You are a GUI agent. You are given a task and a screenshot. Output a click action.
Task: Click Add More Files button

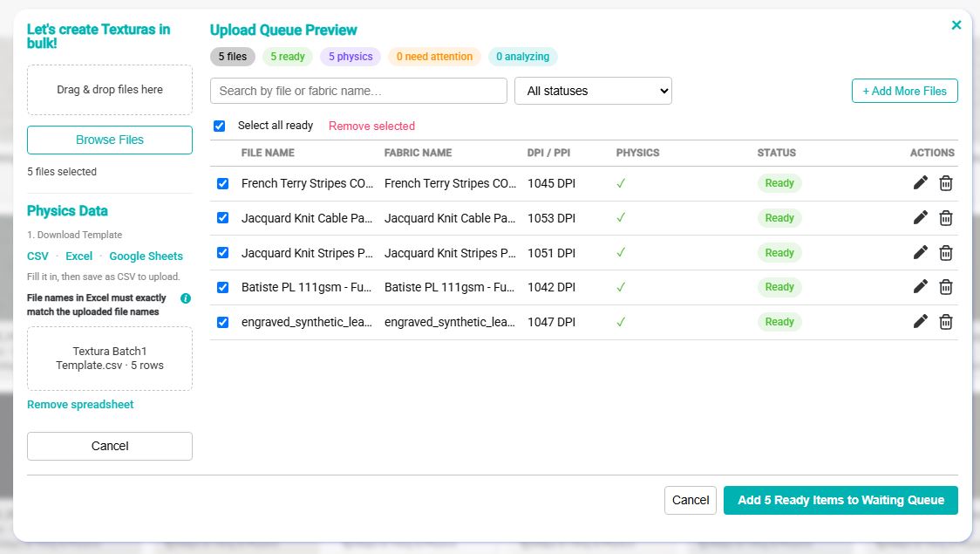click(x=904, y=91)
